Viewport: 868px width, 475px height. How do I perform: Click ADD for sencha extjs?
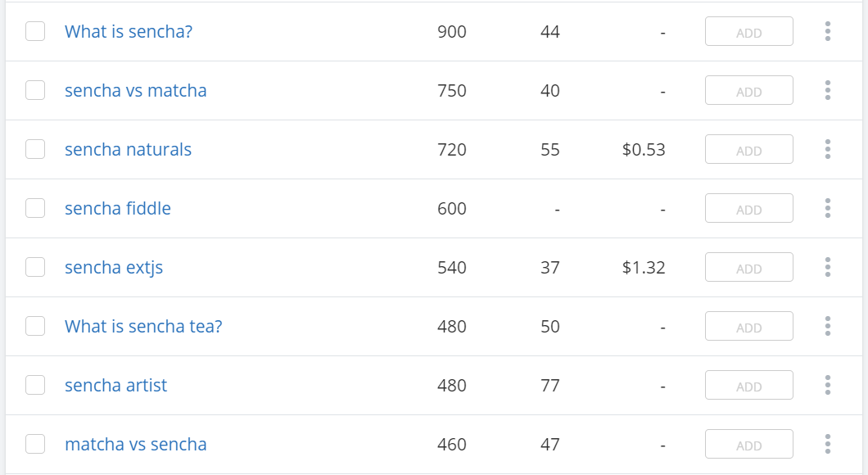pos(749,268)
